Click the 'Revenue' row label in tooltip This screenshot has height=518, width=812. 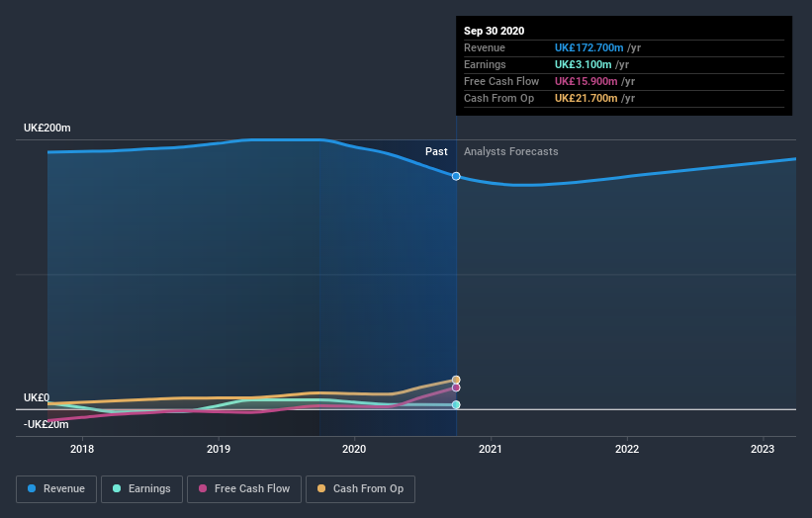click(485, 47)
